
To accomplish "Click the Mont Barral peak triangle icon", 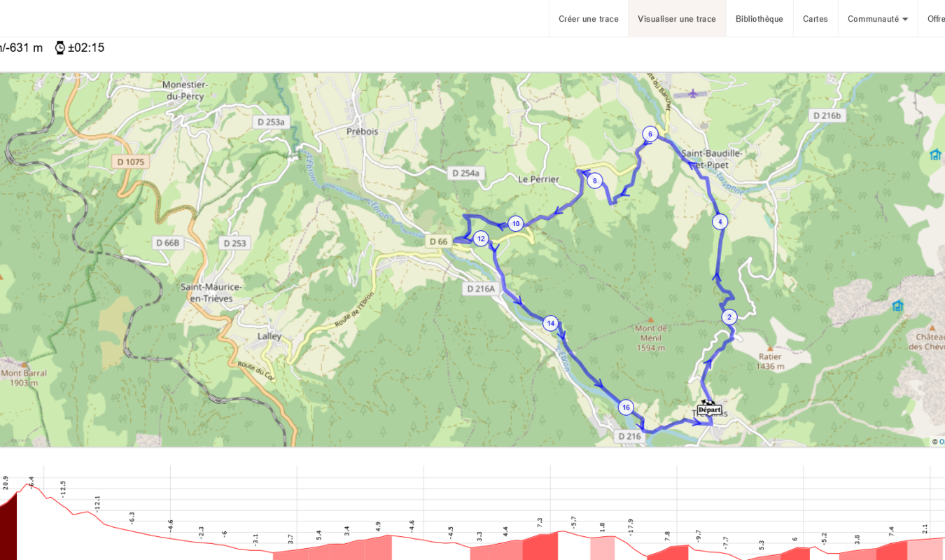I will [24, 365].
